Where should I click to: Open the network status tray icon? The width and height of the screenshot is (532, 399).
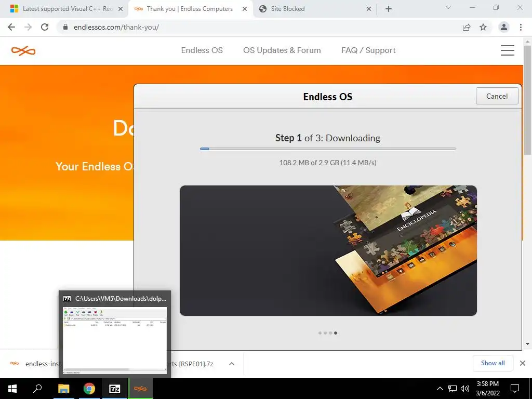coord(453,389)
